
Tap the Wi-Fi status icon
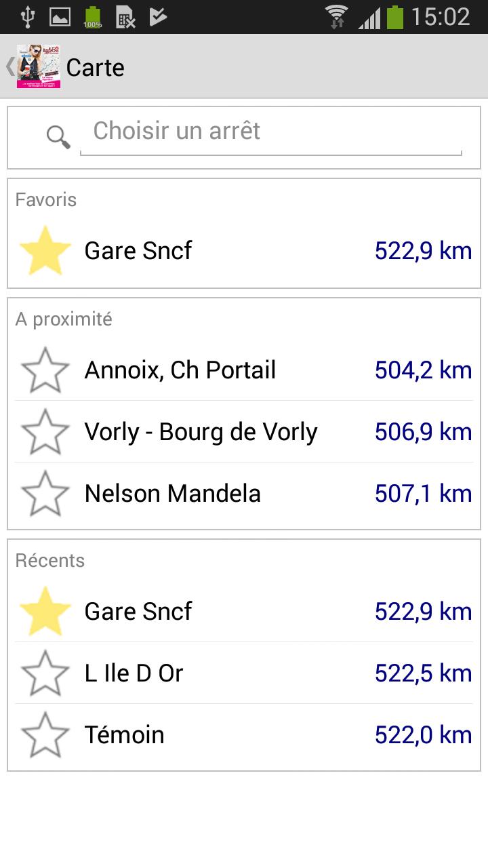click(x=336, y=17)
